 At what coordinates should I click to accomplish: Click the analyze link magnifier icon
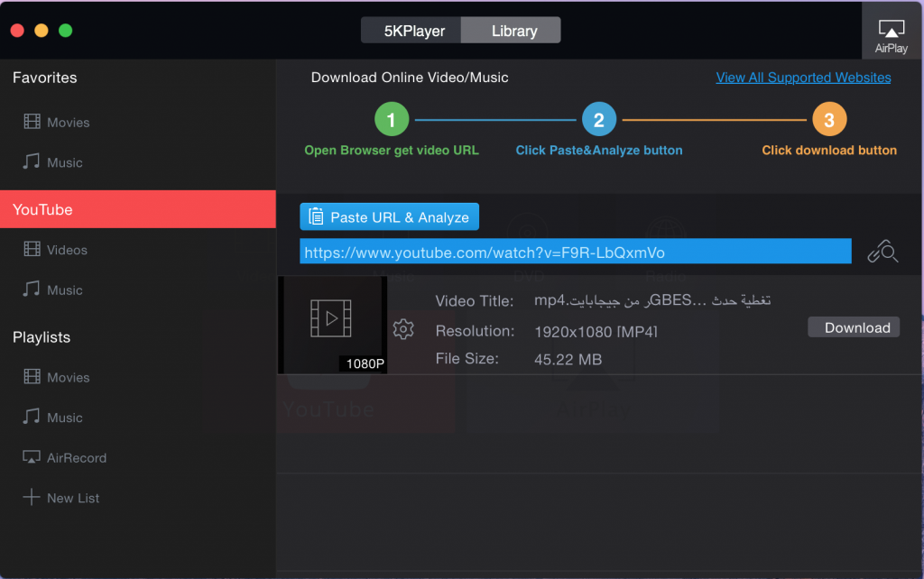click(882, 252)
